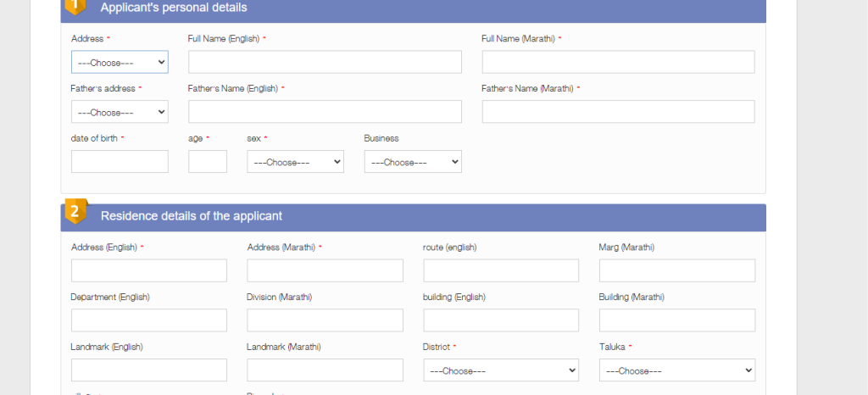
Task: Expand the Business dropdown
Action: [413, 162]
